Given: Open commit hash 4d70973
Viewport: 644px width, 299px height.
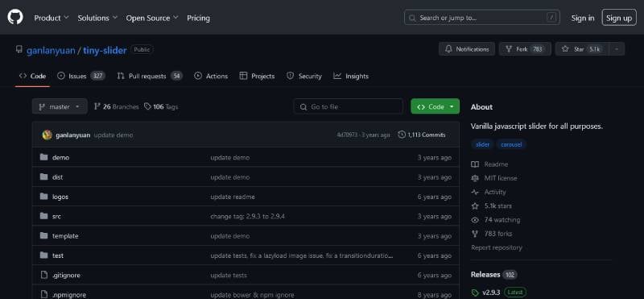Looking at the screenshot, I should (347, 135).
